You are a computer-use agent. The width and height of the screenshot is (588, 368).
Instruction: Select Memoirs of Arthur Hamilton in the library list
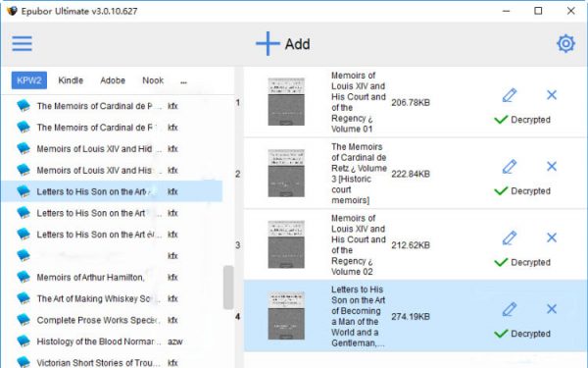point(112,277)
